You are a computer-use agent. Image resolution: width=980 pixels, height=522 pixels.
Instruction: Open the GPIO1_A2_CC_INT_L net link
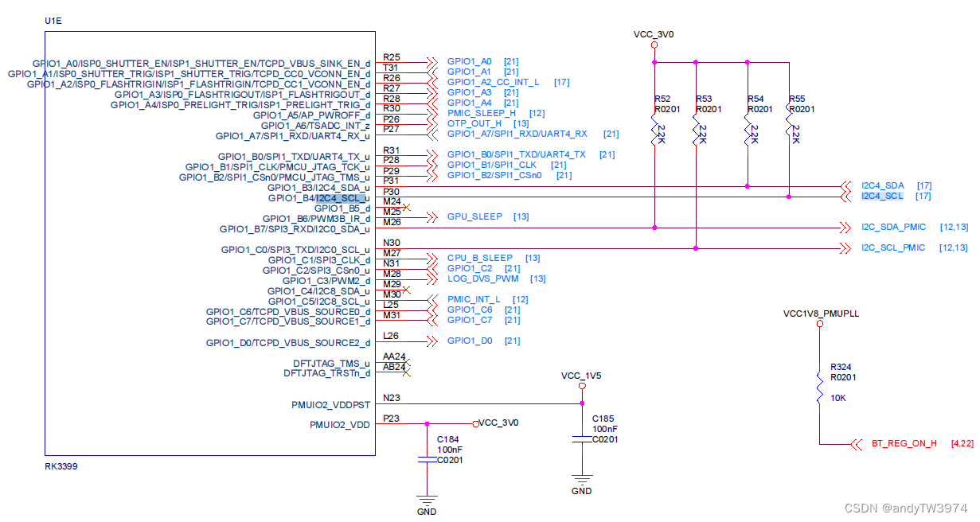coord(493,82)
